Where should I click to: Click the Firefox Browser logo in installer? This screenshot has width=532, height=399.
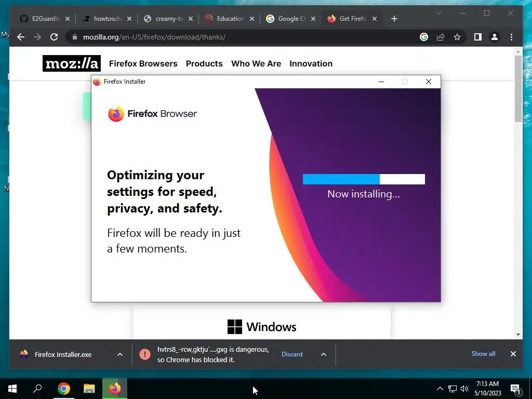(152, 114)
